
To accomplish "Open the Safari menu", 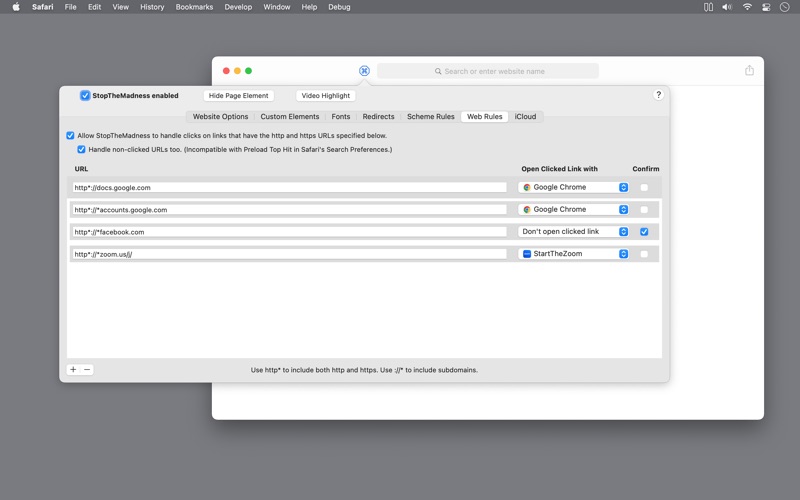I will [x=42, y=7].
